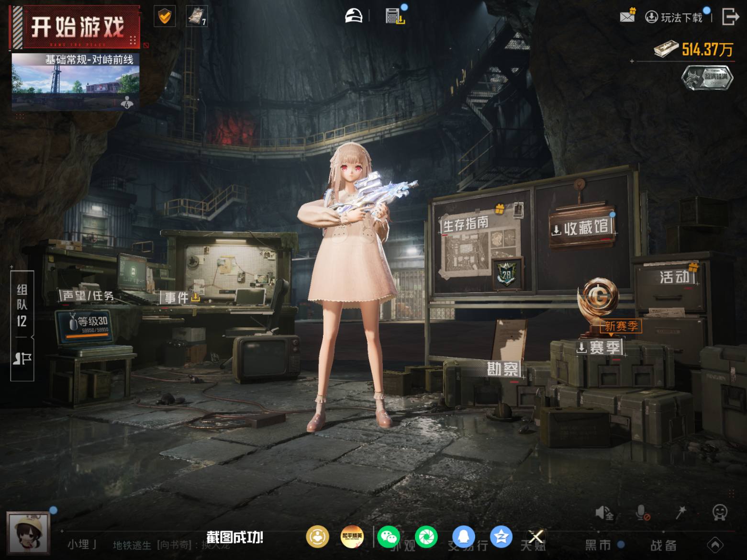Open the 赛季 season crate label
This screenshot has height=560, width=747.
pyautogui.click(x=600, y=347)
